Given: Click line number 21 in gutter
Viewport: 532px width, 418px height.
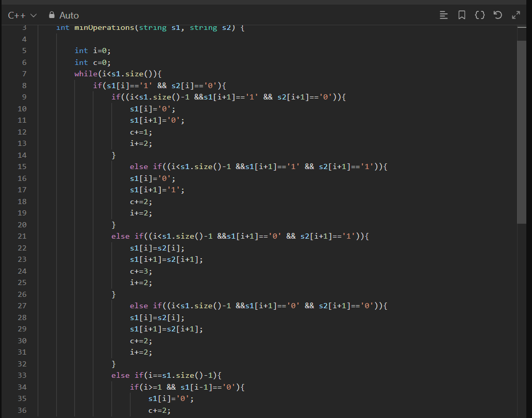Looking at the screenshot, I should tap(22, 236).
